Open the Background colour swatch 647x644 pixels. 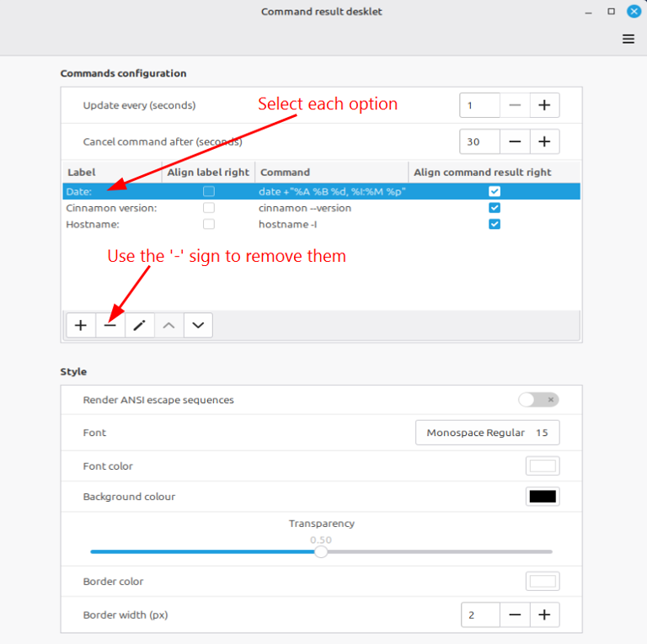coord(543,497)
